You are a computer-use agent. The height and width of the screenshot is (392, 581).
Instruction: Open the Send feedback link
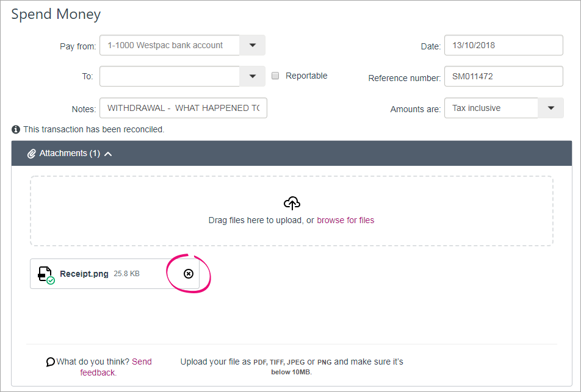pyautogui.click(x=142, y=362)
